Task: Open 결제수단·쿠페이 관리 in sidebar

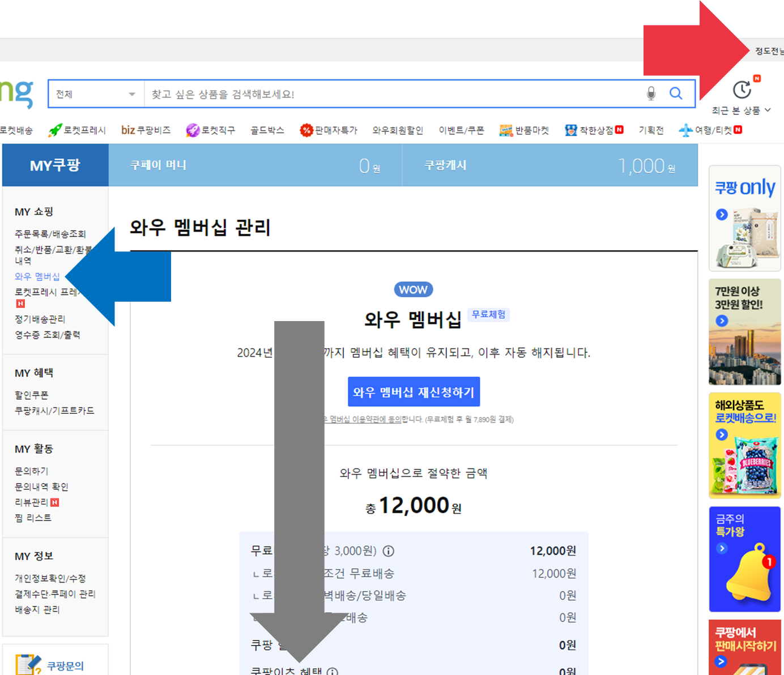Action: coord(55,594)
